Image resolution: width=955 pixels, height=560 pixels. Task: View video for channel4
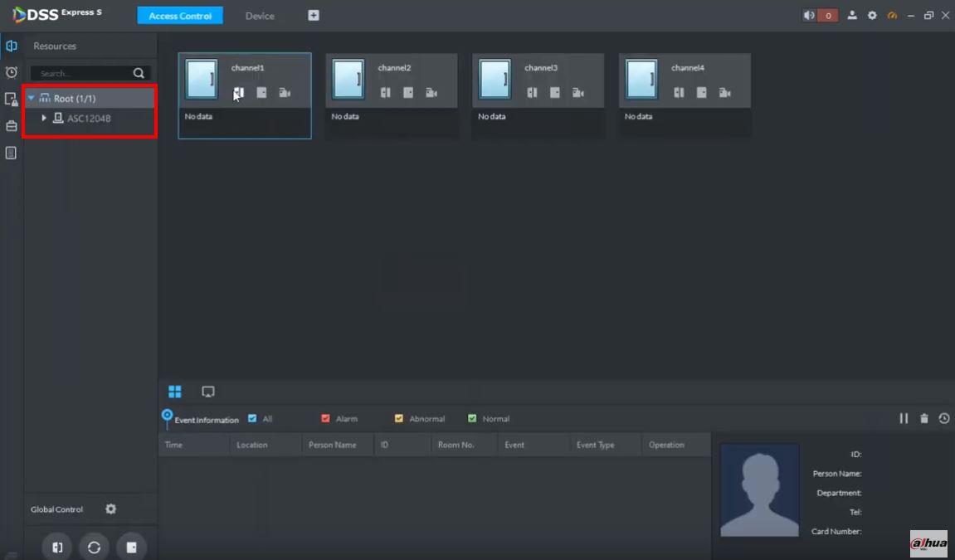click(725, 93)
